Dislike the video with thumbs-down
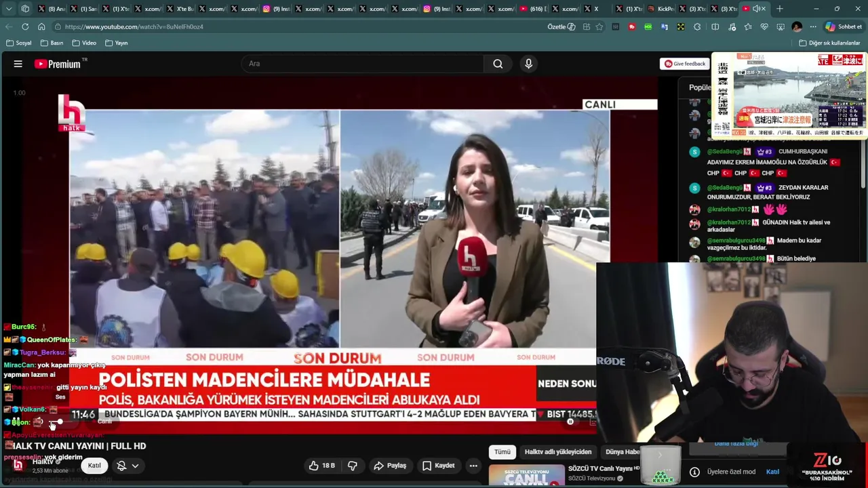This screenshot has width=868, height=488. tap(353, 466)
